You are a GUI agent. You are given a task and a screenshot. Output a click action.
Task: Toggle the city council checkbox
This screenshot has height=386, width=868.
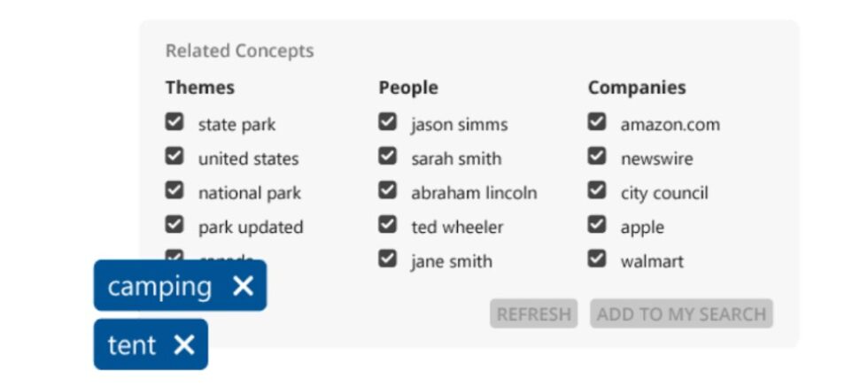pyautogui.click(x=597, y=190)
